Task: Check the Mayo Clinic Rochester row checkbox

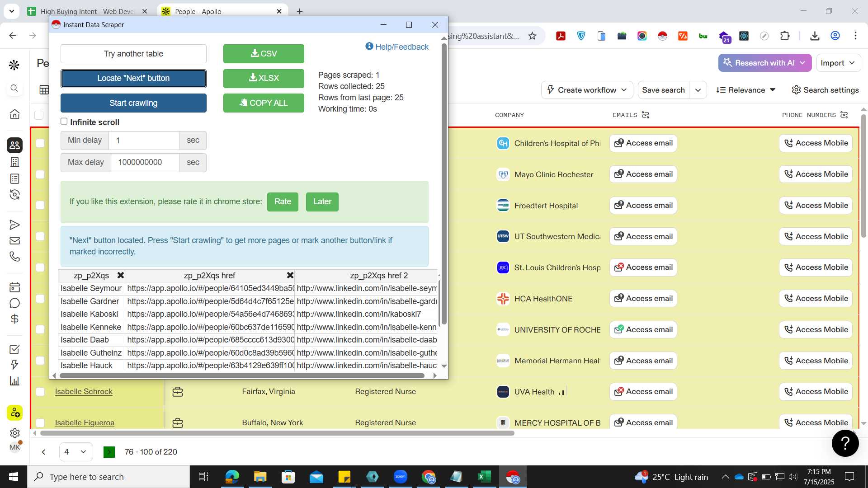Action: pos(40,174)
